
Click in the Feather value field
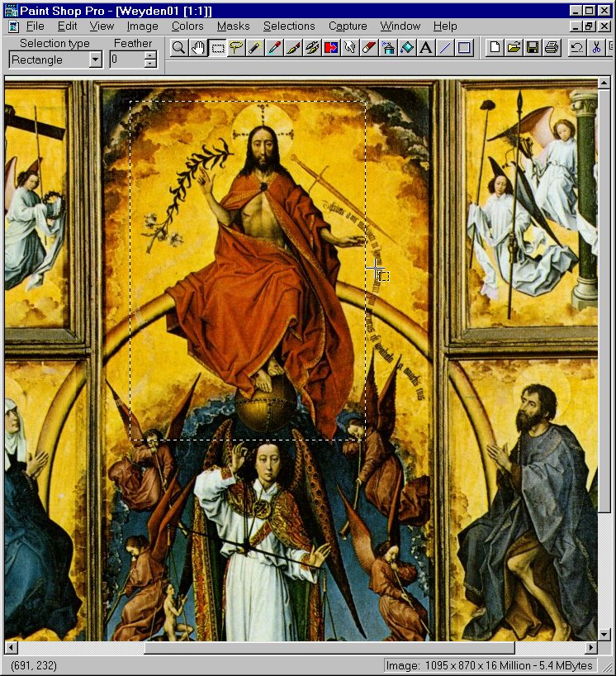[126, 60]
